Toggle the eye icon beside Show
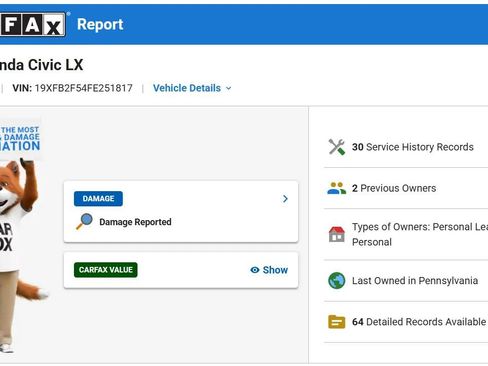 tap(255, 270)
